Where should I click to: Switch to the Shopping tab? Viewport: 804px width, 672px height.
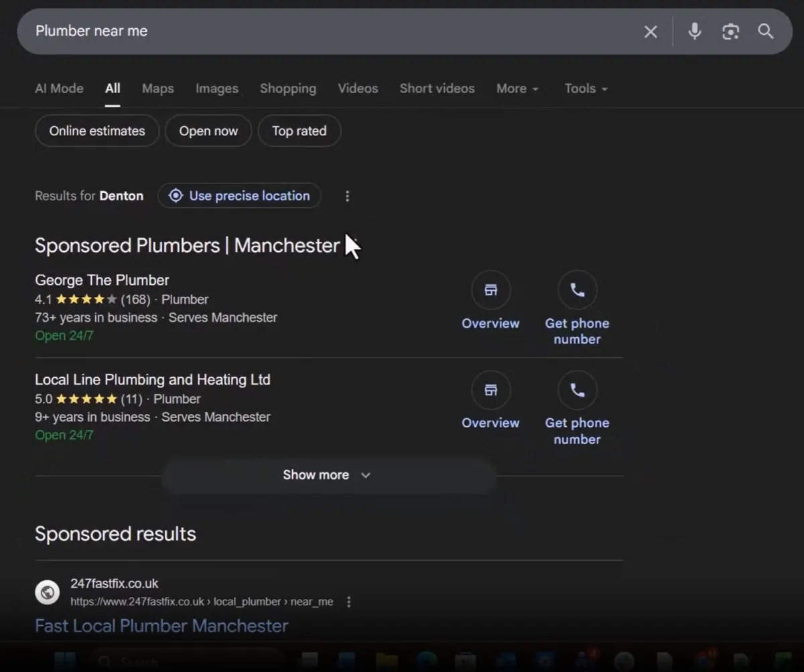pos(288,88)
